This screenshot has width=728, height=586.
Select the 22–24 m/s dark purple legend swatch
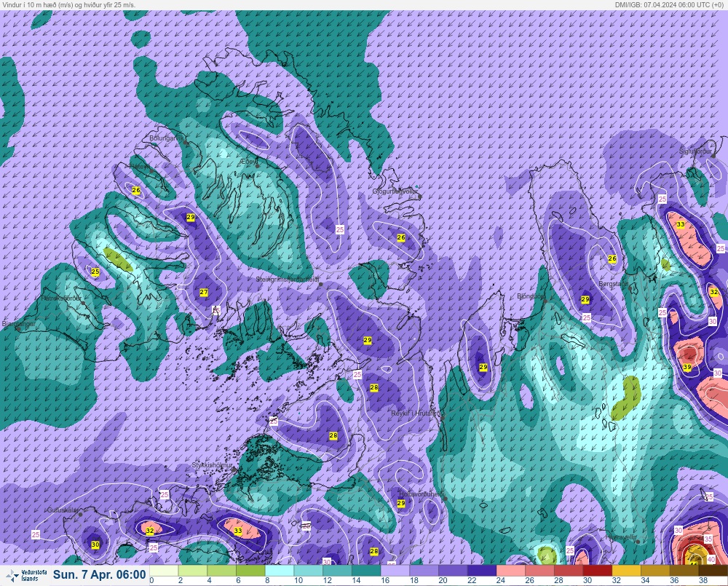pos(481,571)
